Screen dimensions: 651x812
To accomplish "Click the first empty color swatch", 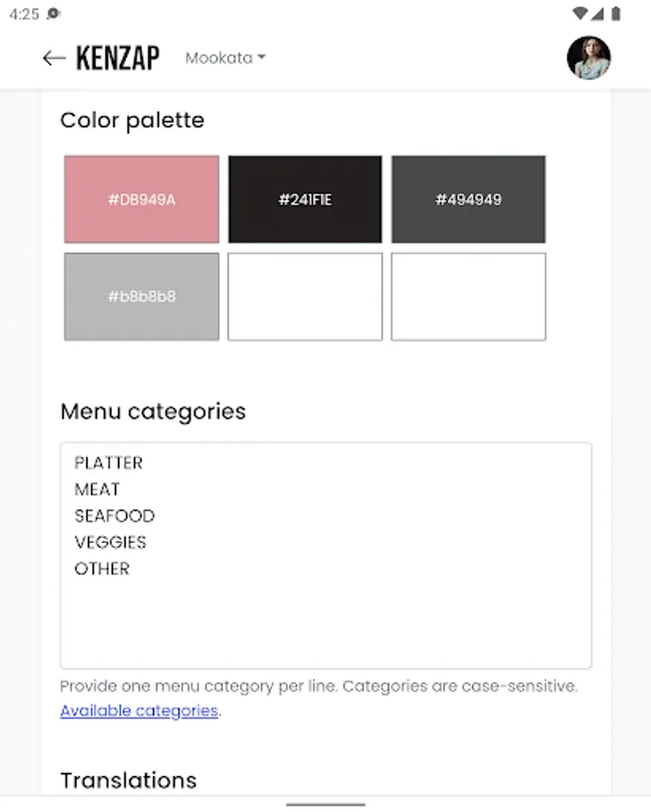I will tap(305, 297).
